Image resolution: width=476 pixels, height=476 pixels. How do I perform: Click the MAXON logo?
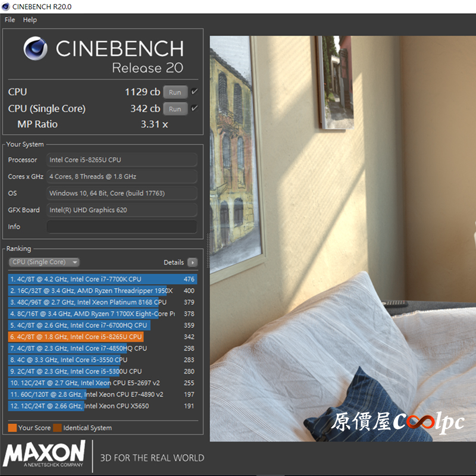tap(43, 453)
